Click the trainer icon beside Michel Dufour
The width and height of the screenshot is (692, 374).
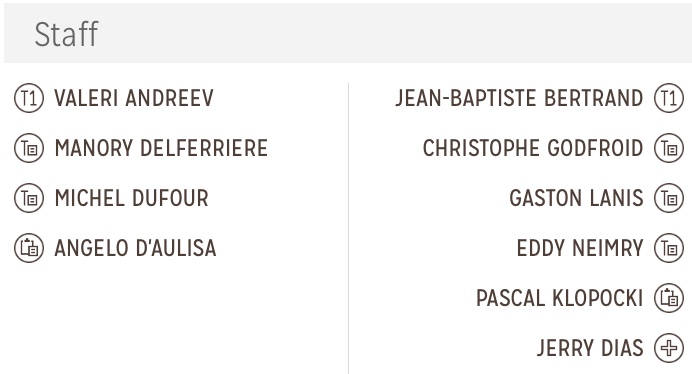pos(29,198)
